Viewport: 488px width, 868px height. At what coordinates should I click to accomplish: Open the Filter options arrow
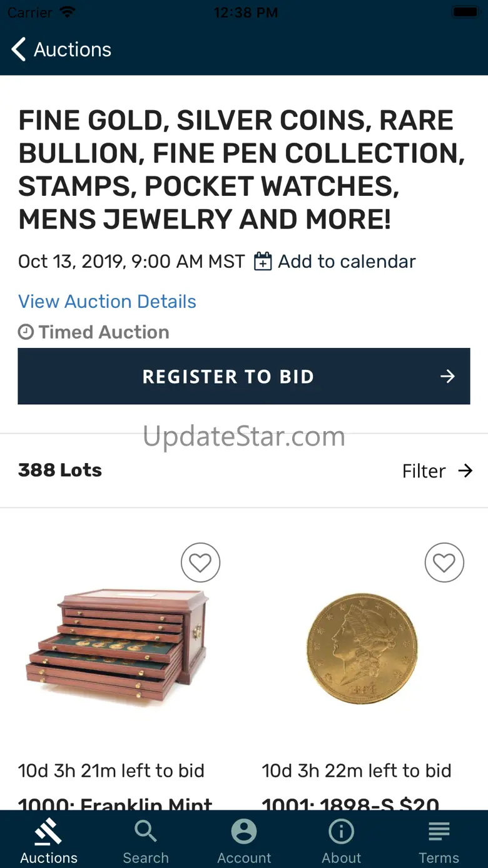tap(465, 471)
